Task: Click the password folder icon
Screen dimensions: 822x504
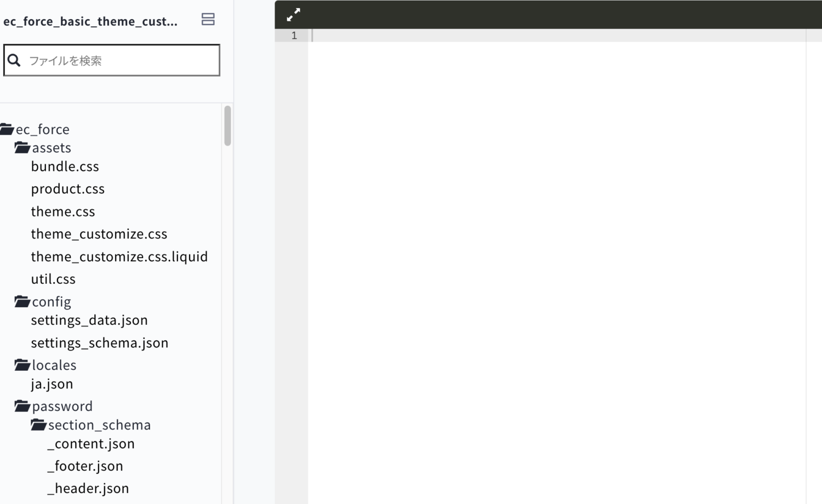Action: coord(22,406)
